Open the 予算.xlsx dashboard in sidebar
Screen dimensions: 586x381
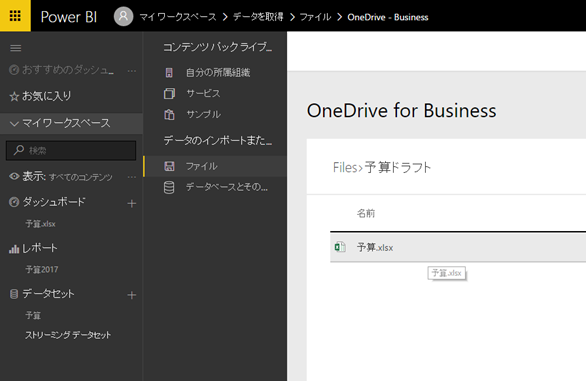(40, 224)
